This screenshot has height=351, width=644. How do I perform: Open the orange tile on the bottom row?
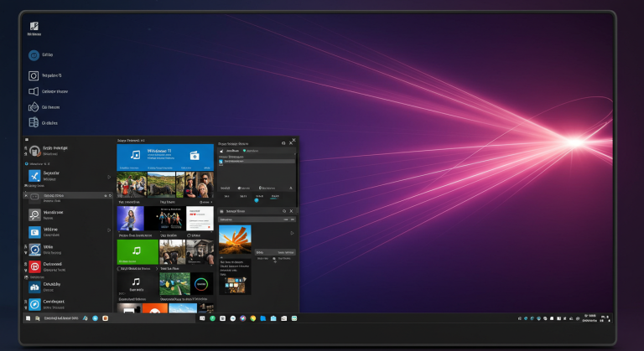[x=155, y=308]
